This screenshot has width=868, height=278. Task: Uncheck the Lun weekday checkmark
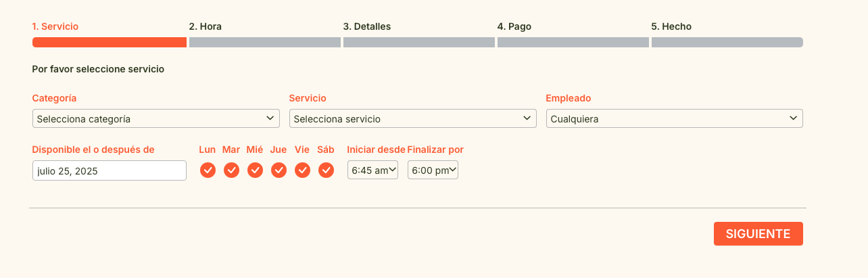pyautogui.click(x=208, y=170)
